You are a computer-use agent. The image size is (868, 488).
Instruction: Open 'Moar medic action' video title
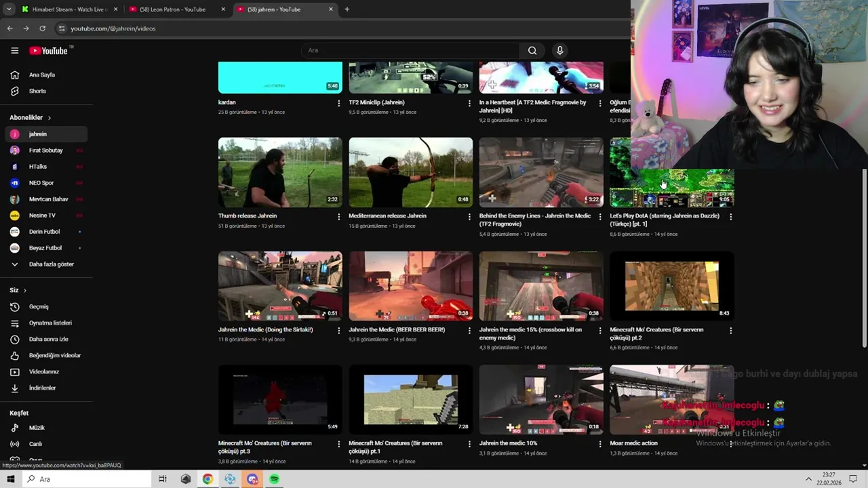coord(633,443)
